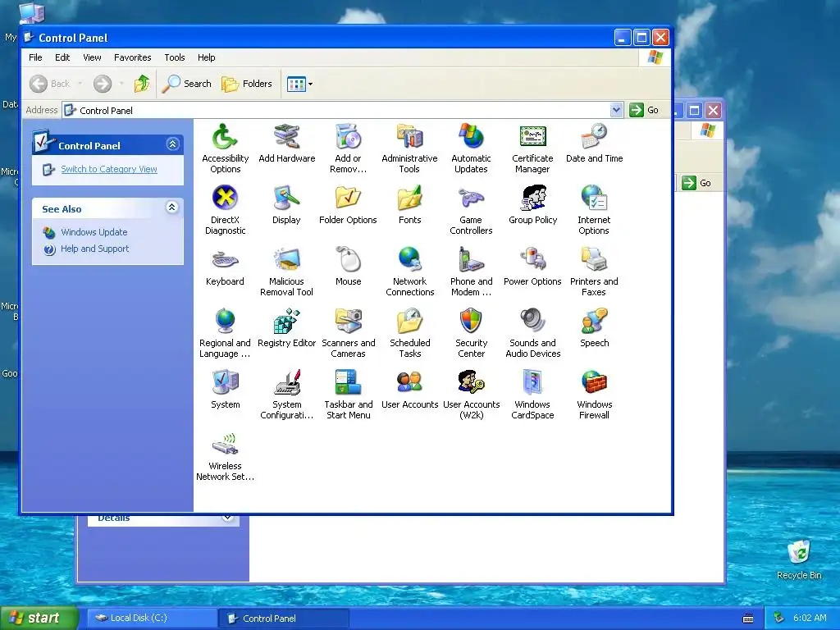Open Scanners and Cameras icon
Screen dimensions: 840x630
(x=348, y=322)
